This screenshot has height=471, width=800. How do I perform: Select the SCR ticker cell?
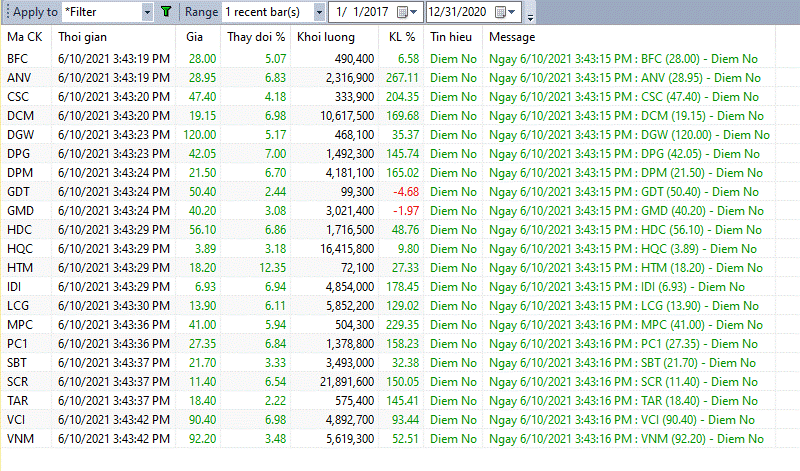pyautogui.click(x=18, y=382)
